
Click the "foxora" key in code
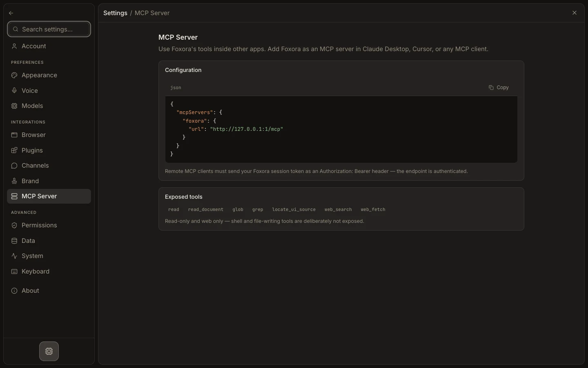(195, 121)
